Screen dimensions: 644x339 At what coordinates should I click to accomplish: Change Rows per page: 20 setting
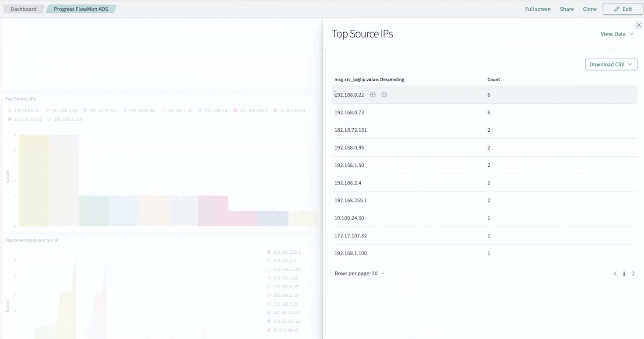359,273
